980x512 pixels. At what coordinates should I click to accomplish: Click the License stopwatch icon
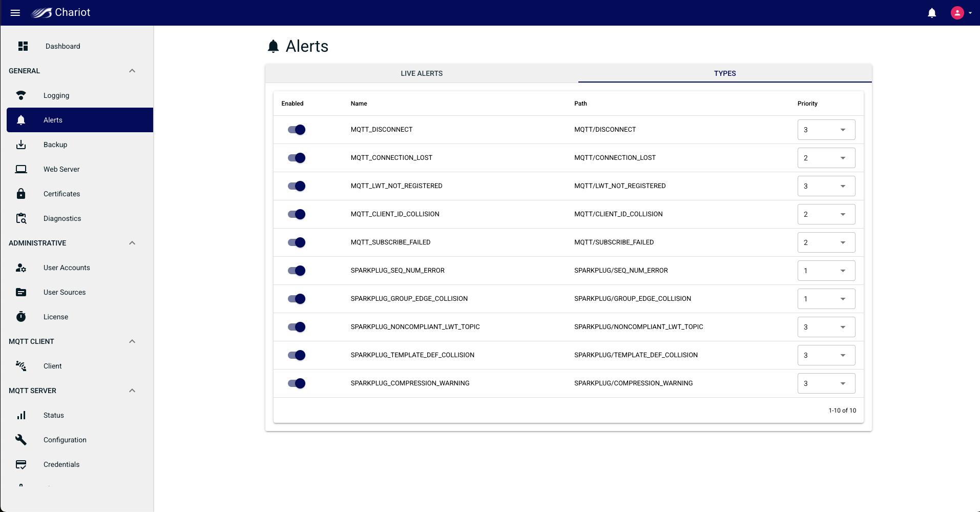click(21, 317)
